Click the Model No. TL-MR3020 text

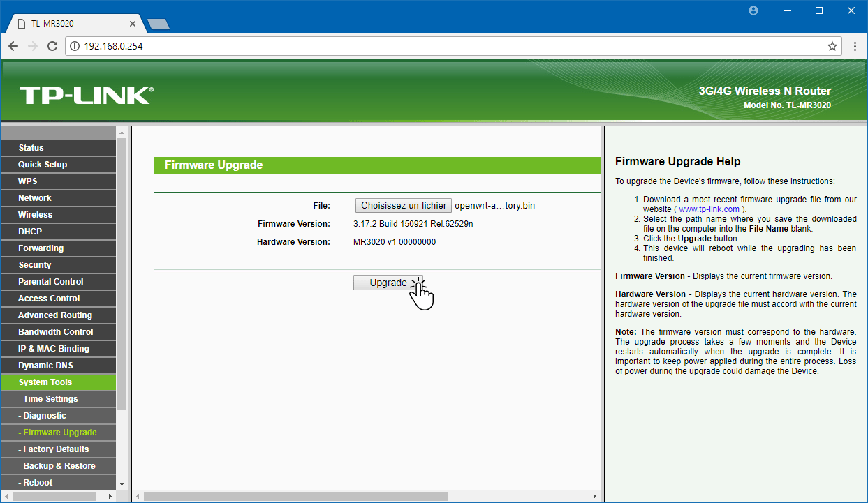[x=788, y=105]
